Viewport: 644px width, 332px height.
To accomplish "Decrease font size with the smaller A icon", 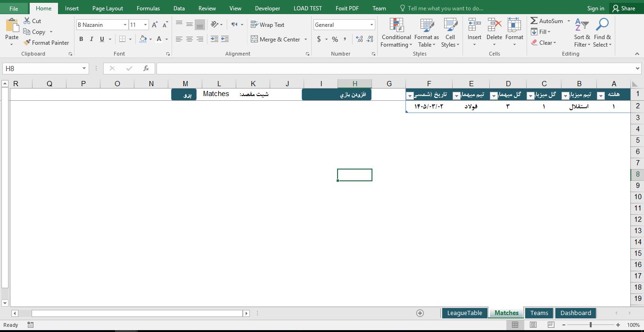I will [x=165, y=24].
